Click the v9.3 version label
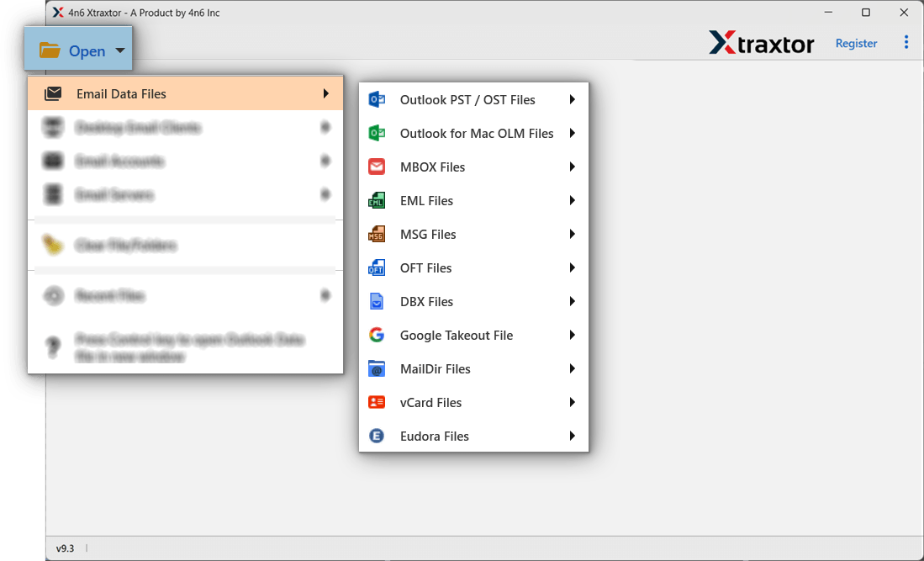This screenshot has height=561, width=924. [x=66, y=548]
